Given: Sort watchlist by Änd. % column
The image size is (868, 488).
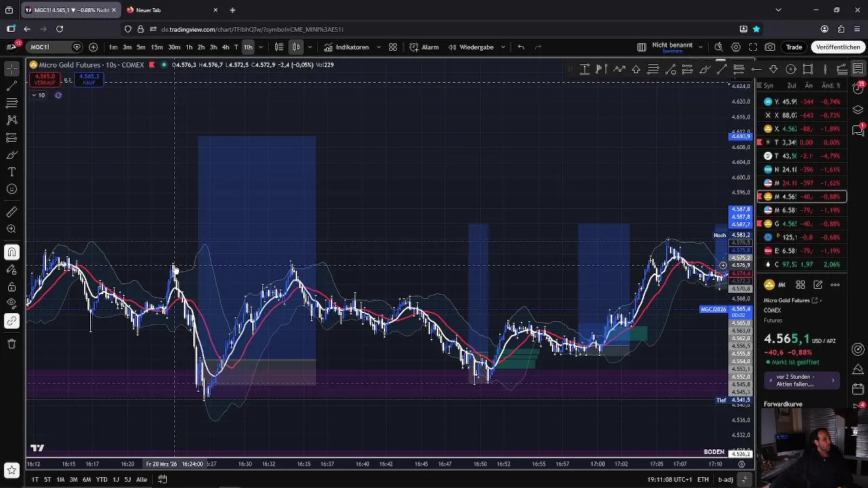Looking at the screenshot, I should click(831, 85).
